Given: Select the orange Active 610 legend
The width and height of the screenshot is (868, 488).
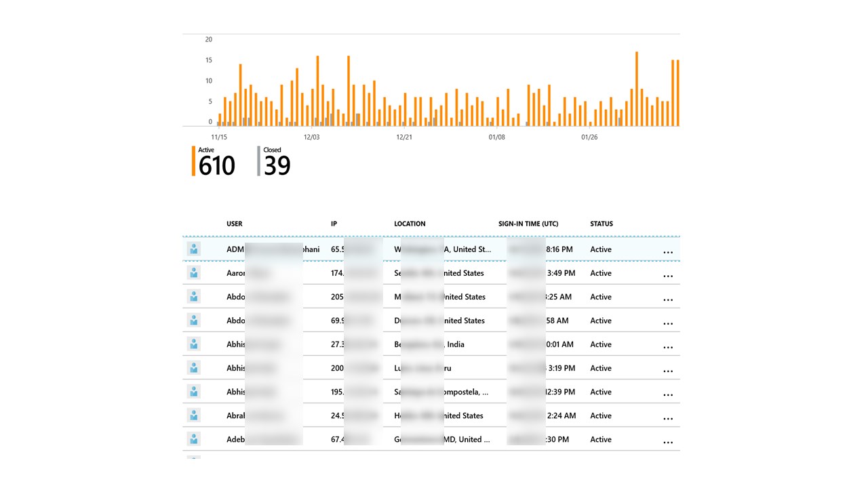Looking at the screenshot, I should pos(214,161).
